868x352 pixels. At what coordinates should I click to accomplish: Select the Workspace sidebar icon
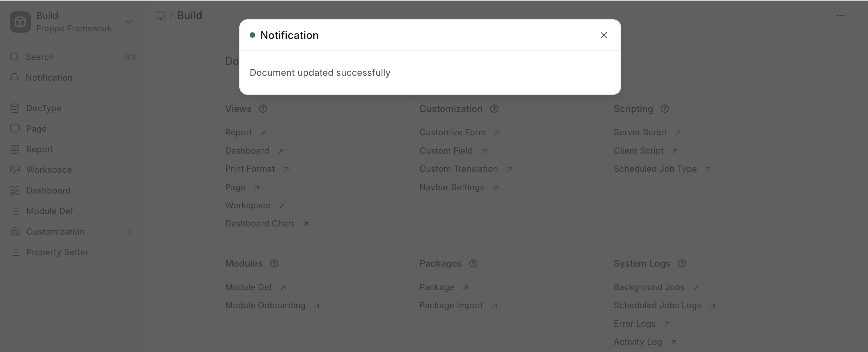tap(15, 170)
